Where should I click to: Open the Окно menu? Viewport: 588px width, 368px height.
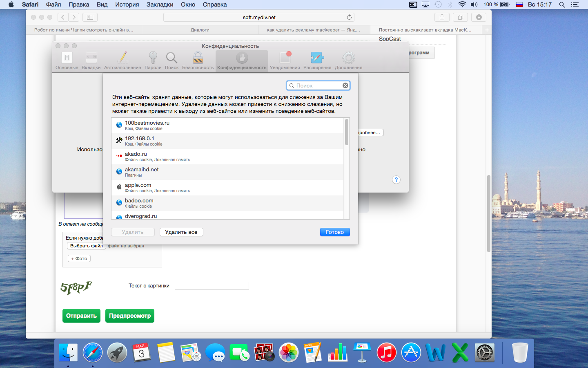(188, 4)
